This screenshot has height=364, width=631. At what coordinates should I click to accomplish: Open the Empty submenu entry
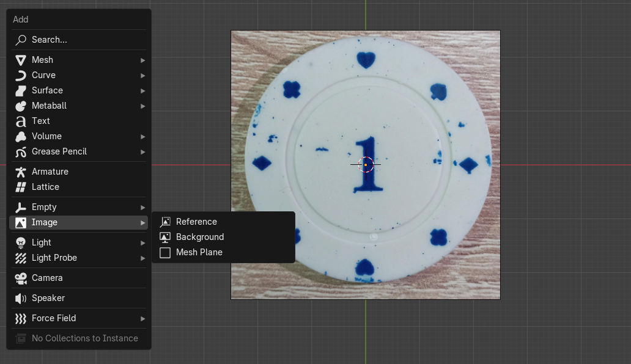tap(44, 207)
